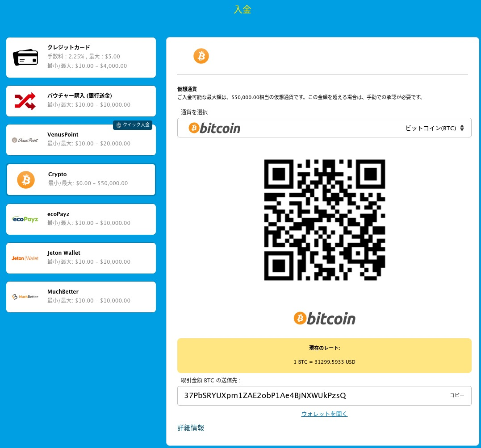Select the Jeton Wallet deposit option
This screenshot has width=481, height=448.
(81, 258)
